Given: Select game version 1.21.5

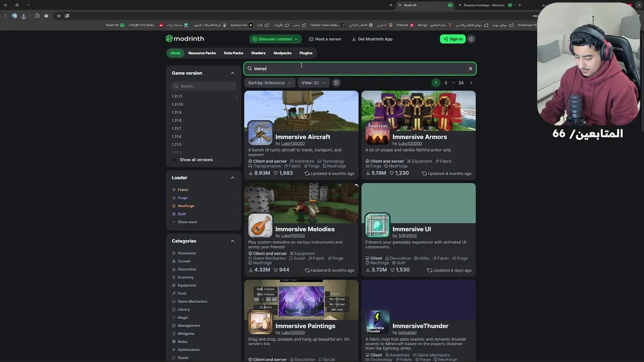Looking at the screenshot, I should (x=176, y=144).
